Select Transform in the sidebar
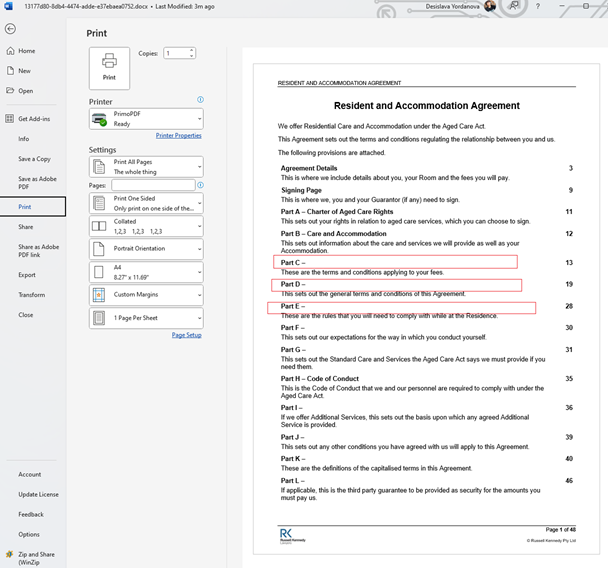The image size is (608, 568). tap(31, 295)
